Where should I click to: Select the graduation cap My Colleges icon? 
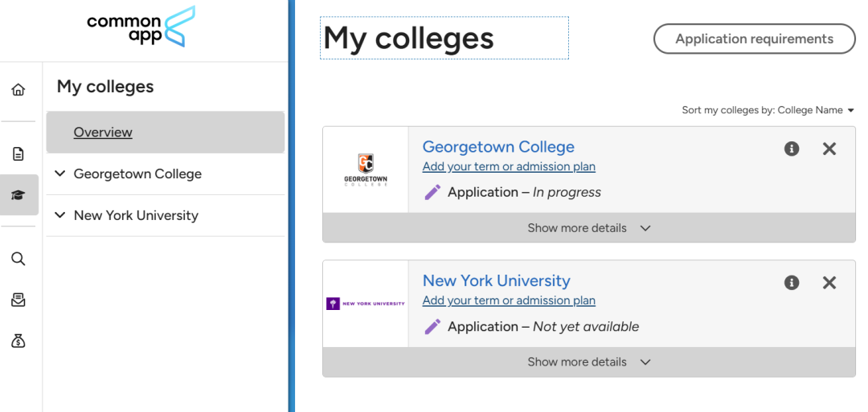pos(18,195)
